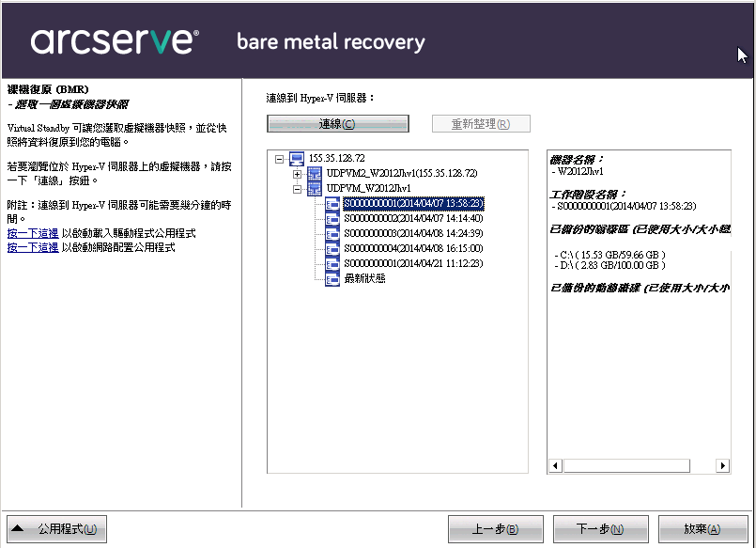Click snapshot icon for 2014/04/07 14:14:40

coord(332,218)
